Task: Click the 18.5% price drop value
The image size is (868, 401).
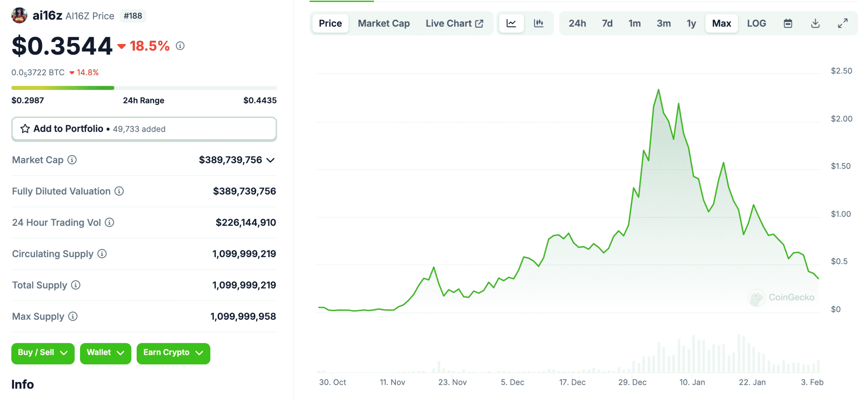Action: pyautogui.click(x=150, y=46)
